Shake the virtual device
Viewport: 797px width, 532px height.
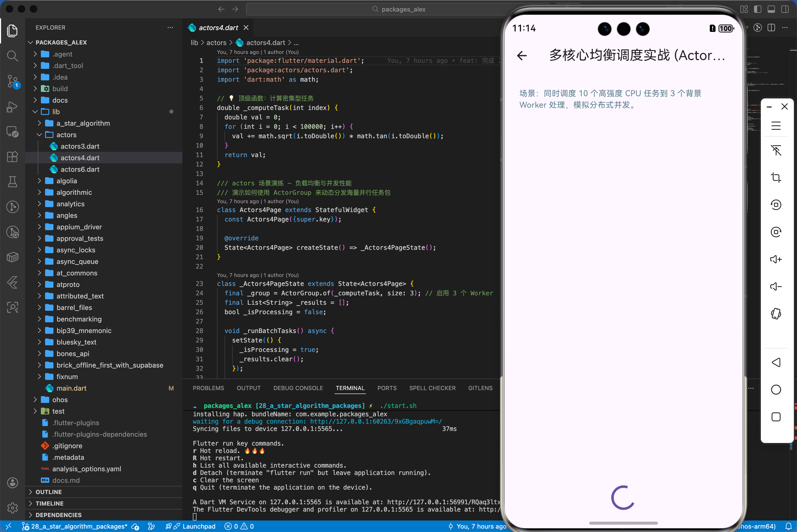pos(776,313)
